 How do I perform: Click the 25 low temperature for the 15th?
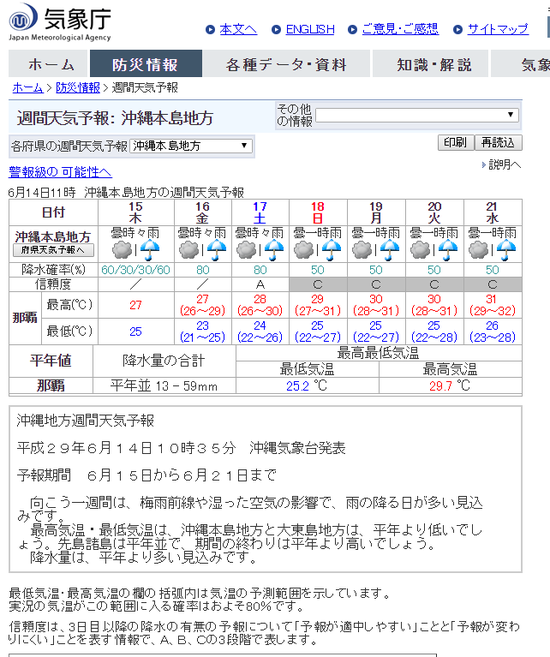click(136, 332)
